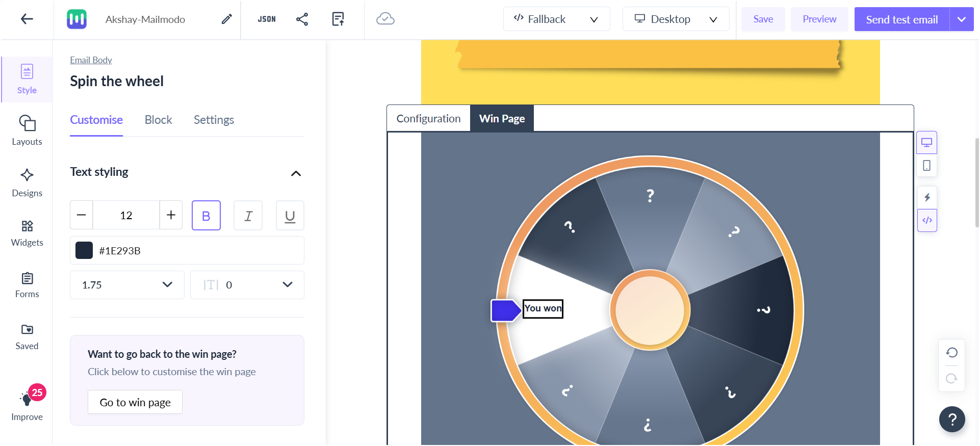Follow the Email Body breadcrumb link
The height and width of the screenshot is (446, 980).
[91, 60]
